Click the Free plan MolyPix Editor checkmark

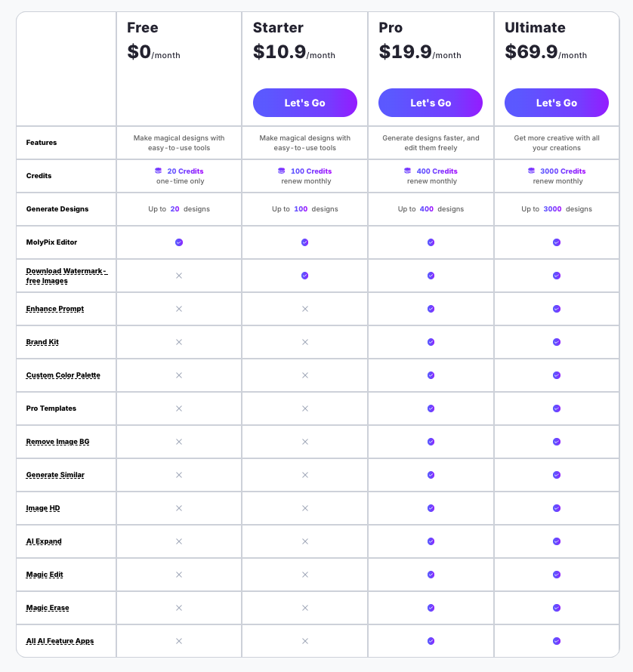click(x=179, y=242)
